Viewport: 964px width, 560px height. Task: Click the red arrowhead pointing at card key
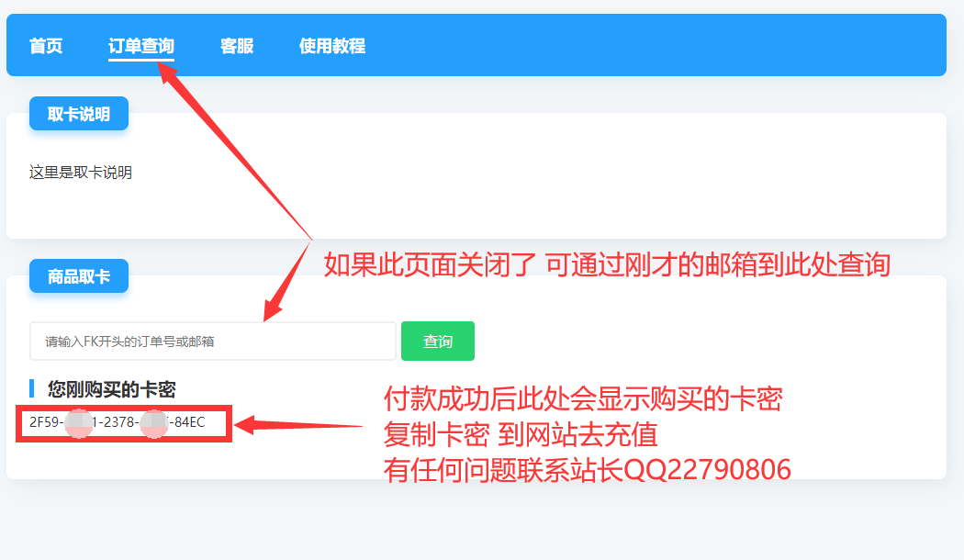[245, 424]
